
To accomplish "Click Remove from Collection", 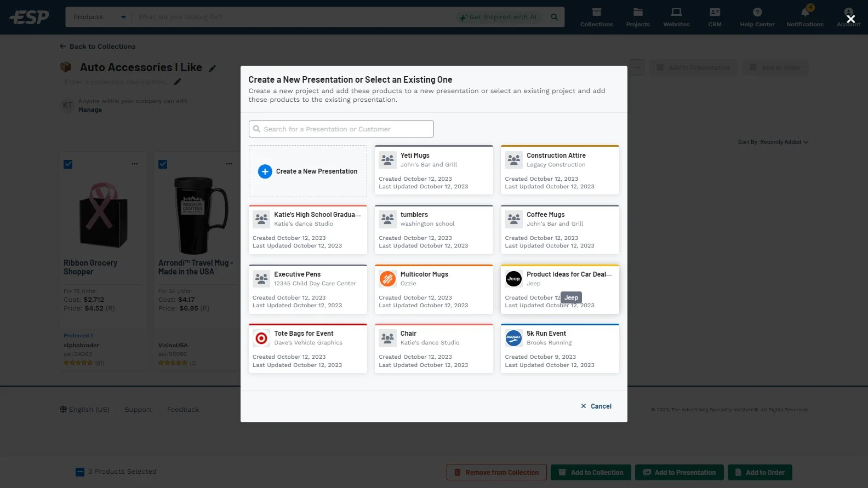I will (496, 473).
